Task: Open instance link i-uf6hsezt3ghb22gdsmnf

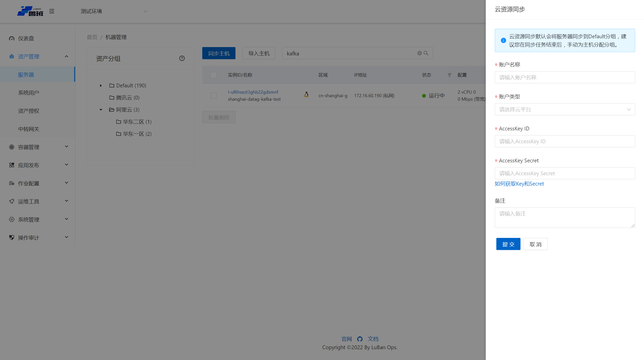Action: 253,92
